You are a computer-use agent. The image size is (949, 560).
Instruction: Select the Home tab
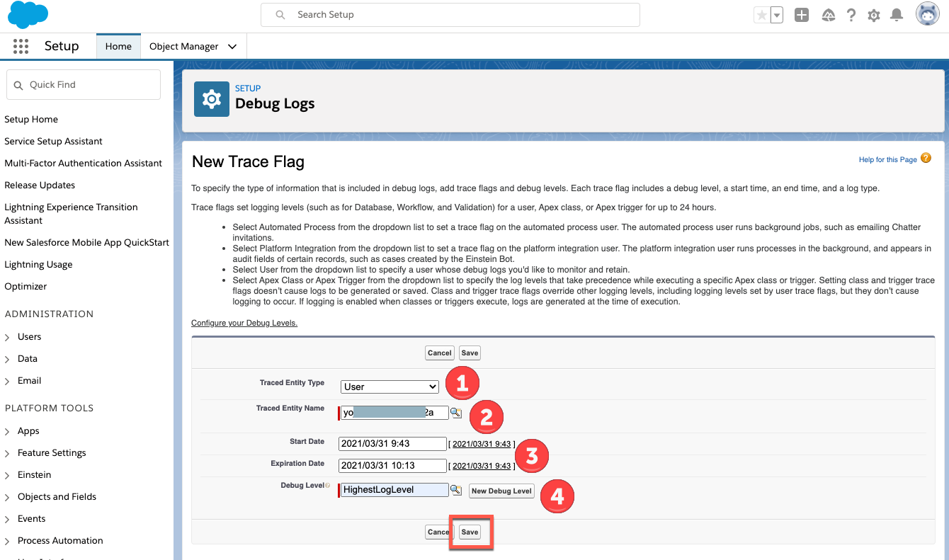pos(118,46)
